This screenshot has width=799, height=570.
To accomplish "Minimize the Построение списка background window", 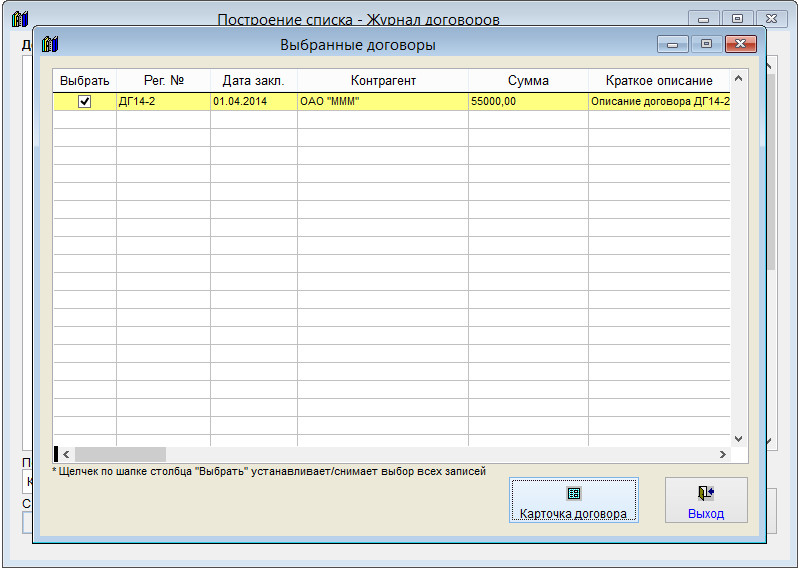I will coord(704,19).
